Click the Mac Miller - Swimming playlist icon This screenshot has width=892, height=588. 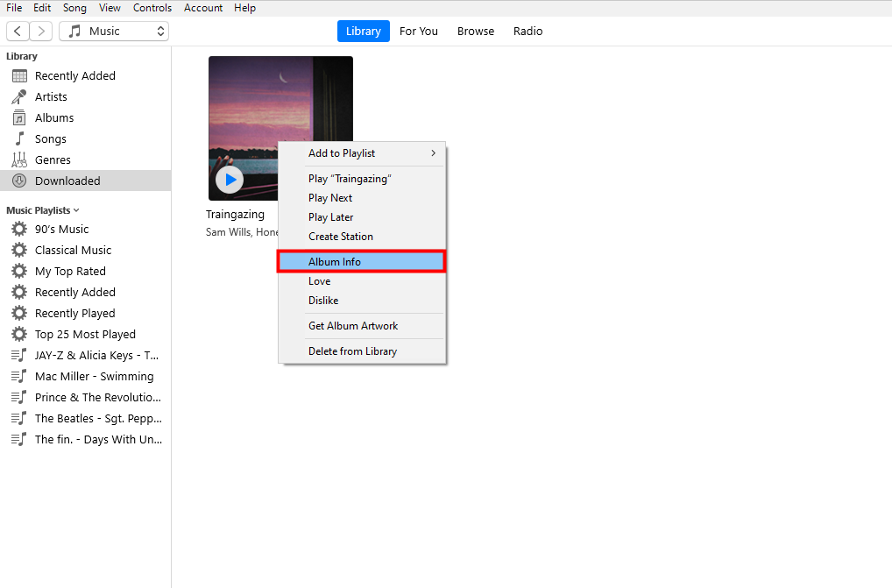18,377
